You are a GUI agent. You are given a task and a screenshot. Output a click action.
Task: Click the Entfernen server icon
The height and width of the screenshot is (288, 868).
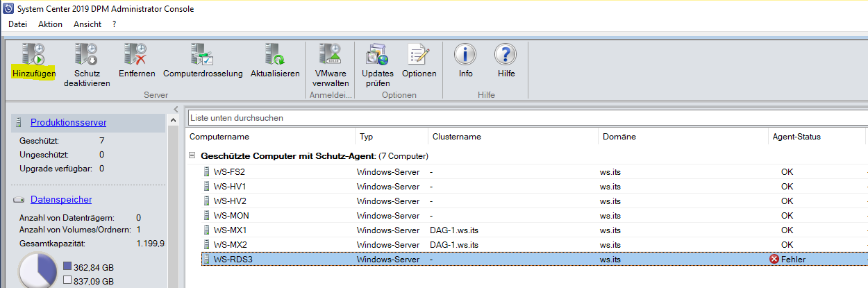click(x=136, y=54)
